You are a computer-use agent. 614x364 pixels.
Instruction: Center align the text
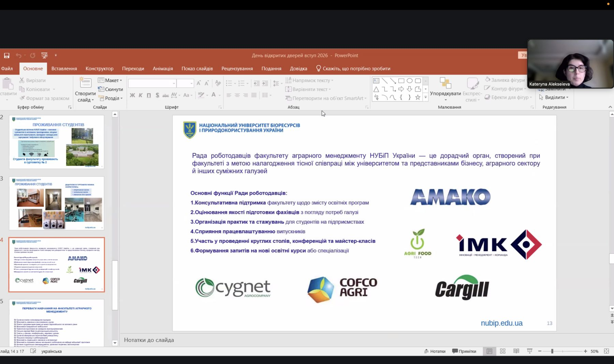pos(237,95)
